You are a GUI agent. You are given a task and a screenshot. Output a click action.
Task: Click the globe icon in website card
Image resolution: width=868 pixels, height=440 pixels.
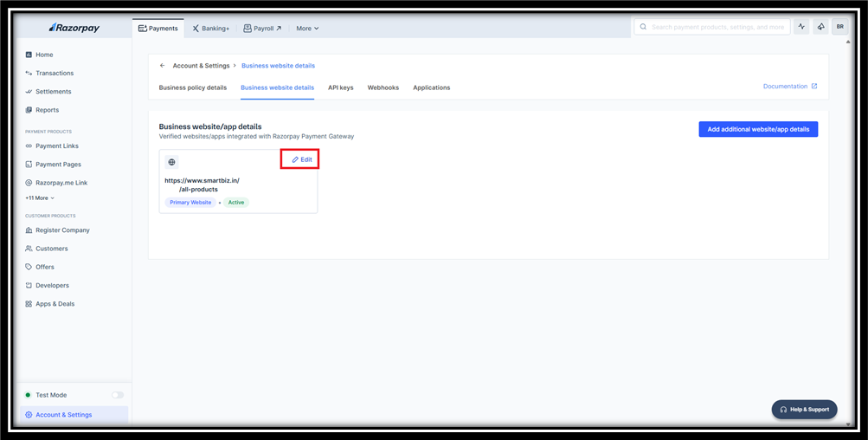(x=171, y=162)
